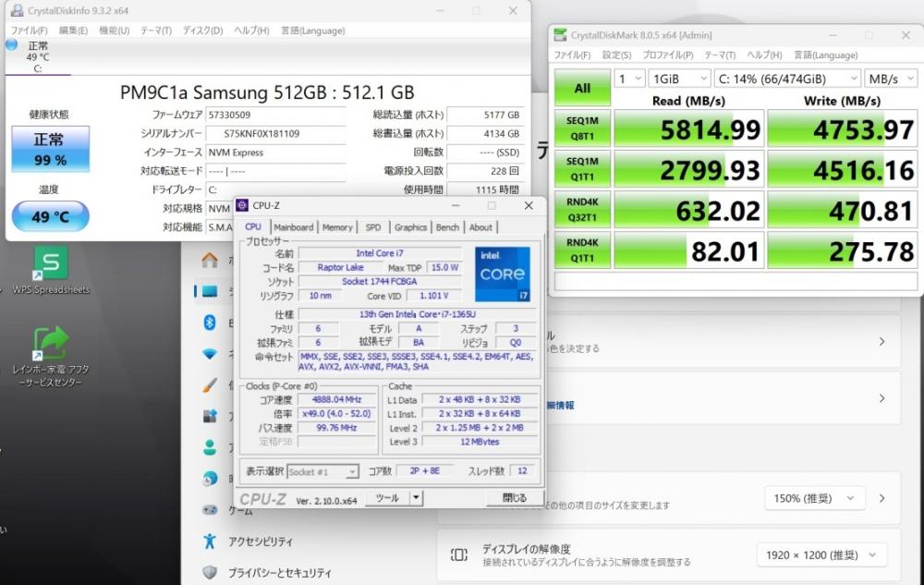Open the C: 14% drive selection dropdown
The image size is (924, 585).
[787, 79]
